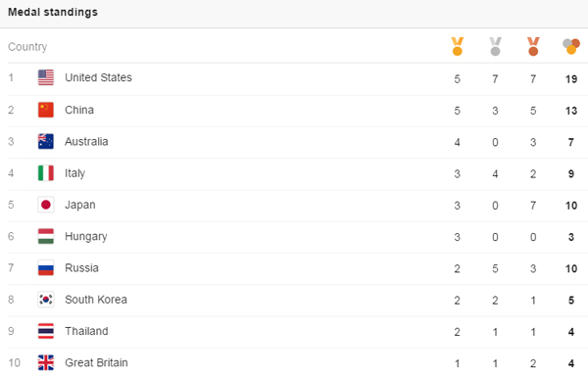Open the United States country link

coord(98,77)
